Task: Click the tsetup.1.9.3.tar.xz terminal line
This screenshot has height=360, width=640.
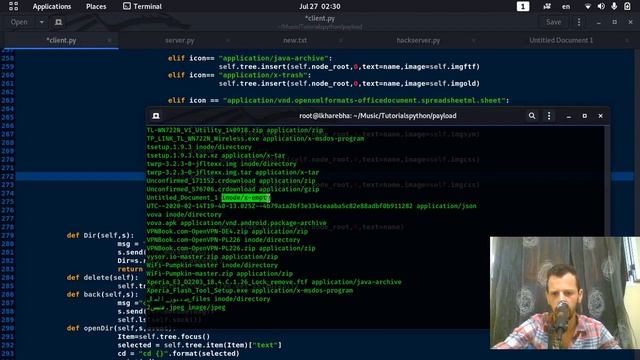Action: 216,156
